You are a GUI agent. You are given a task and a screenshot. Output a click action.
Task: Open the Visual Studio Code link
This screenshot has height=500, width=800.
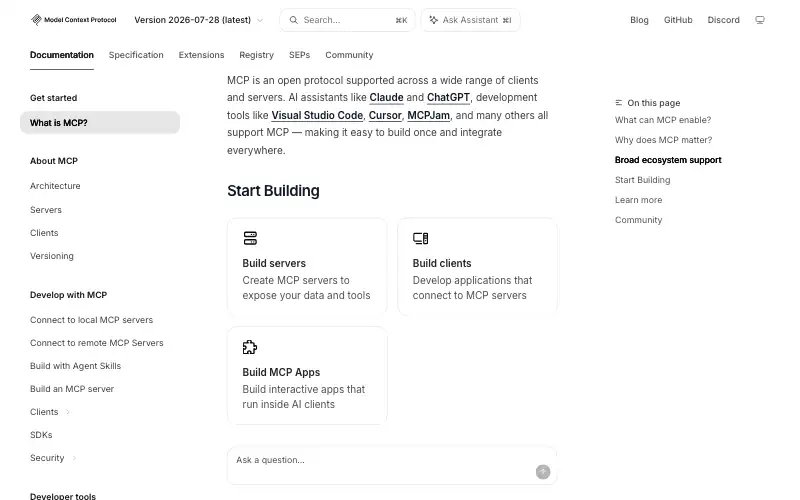[317, 115]
